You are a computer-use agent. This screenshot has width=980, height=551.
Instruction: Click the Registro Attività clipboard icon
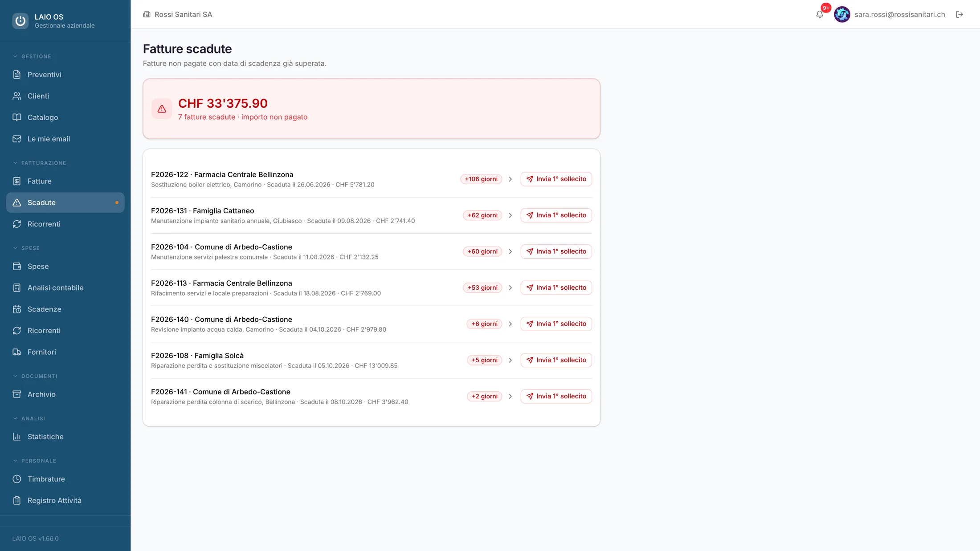17,500
